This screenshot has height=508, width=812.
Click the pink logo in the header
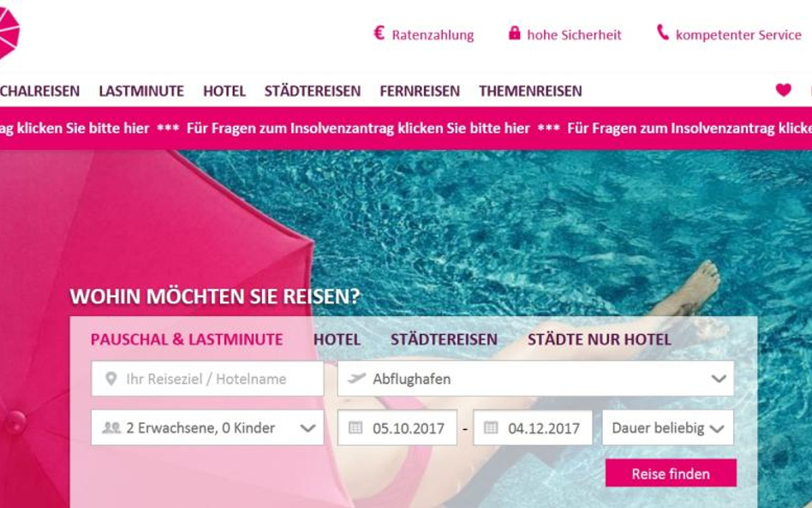[9, 33]
